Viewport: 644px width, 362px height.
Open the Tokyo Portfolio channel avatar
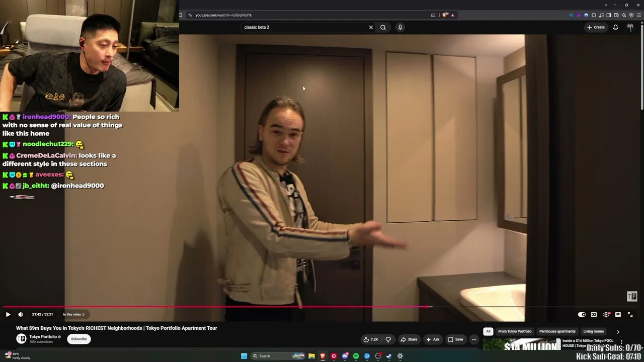pos(22,339)
